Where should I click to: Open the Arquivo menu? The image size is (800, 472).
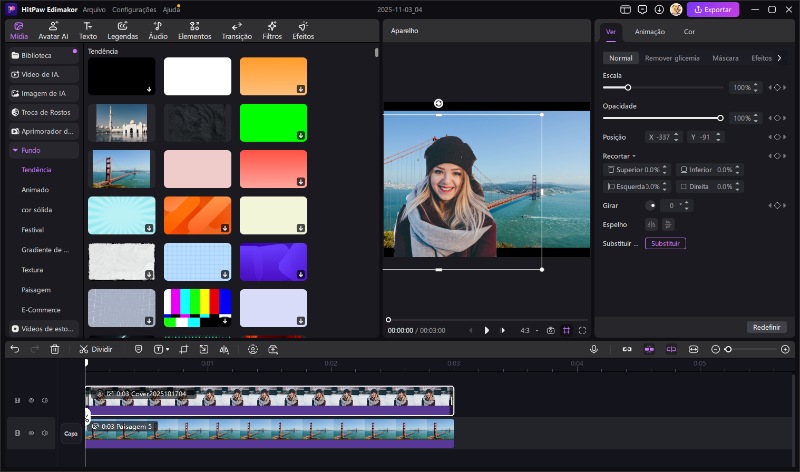pos(94,9)
